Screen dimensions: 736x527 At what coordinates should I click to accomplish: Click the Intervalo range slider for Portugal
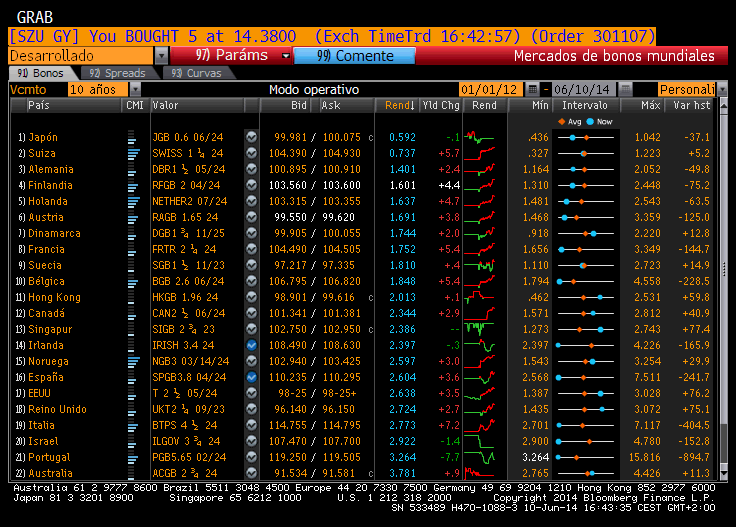coord(586,457)
